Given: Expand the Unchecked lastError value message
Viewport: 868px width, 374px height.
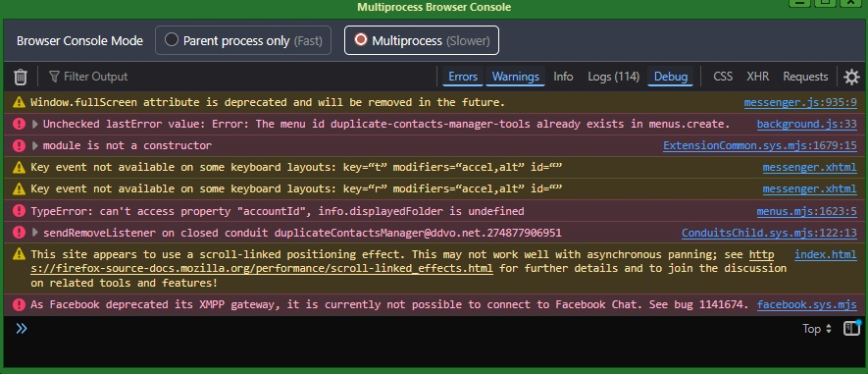Looking at the screenshot, I should coord(35,124).
